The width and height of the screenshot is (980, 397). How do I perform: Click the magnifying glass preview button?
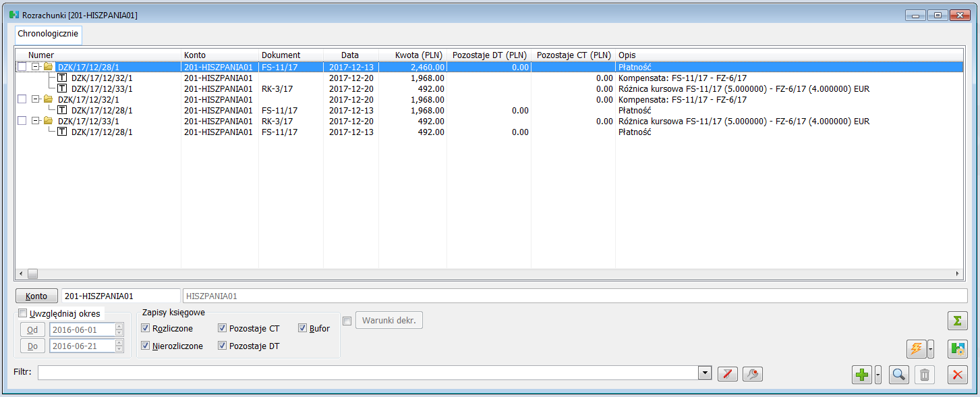coord(898,374)
